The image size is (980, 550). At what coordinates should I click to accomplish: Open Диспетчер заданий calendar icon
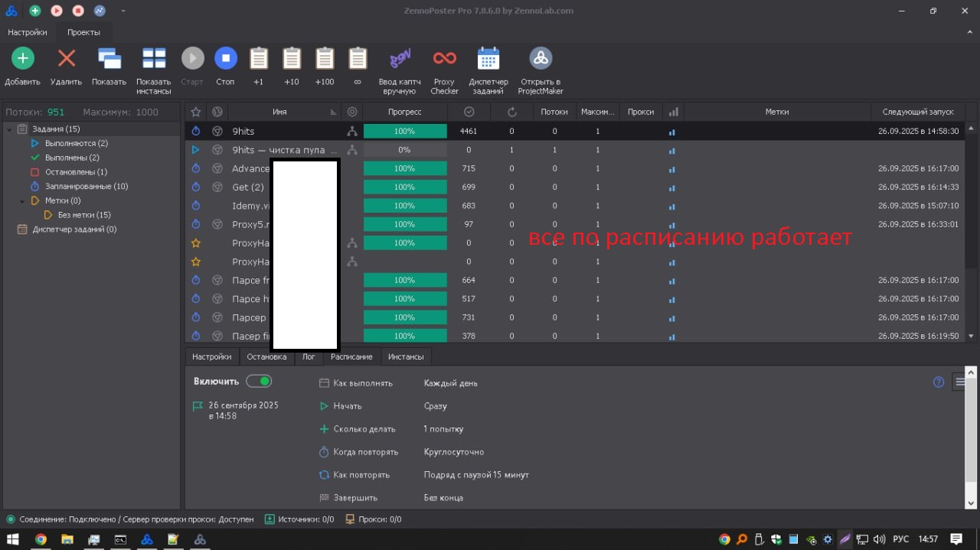488,58
